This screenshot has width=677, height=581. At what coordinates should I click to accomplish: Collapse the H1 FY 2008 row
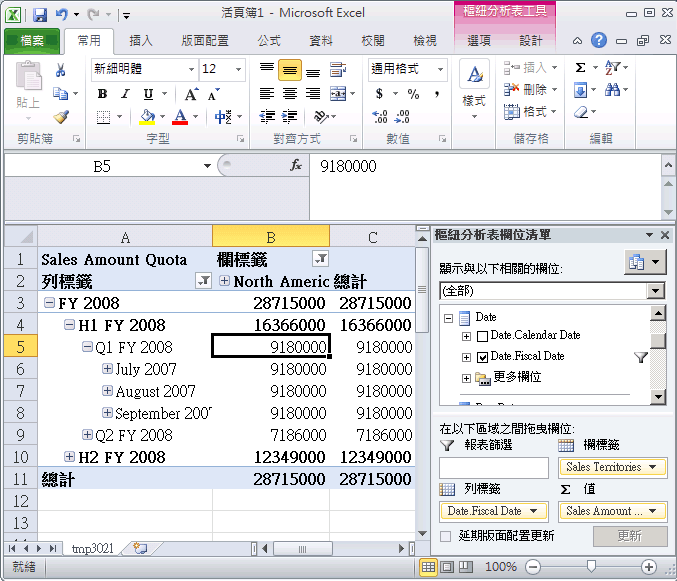[x=69, y=324]
